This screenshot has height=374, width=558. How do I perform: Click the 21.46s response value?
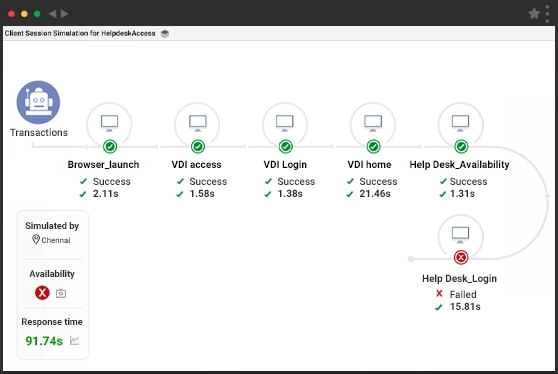pyautogui.click(x=375, y=194)
